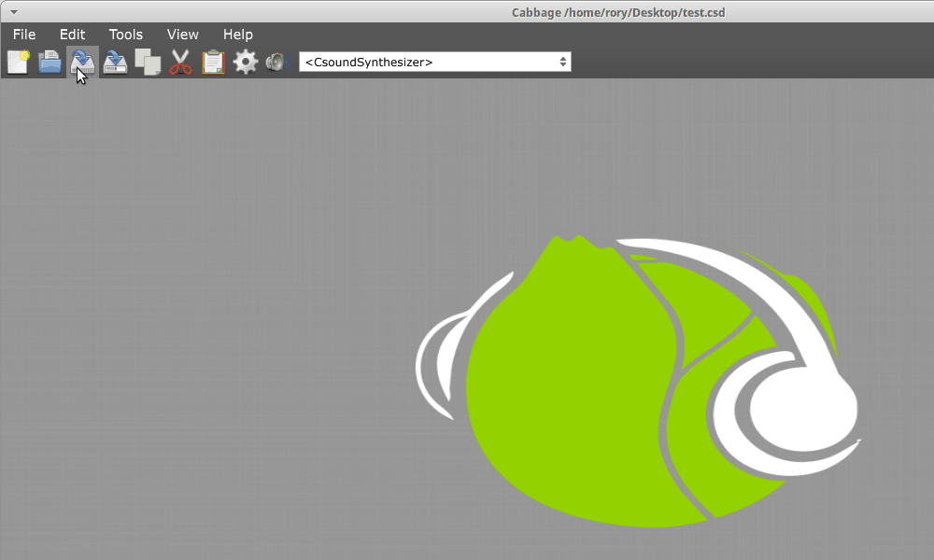
Task: Click the white headphone earcup in the logo
Action: pos(803,411)
